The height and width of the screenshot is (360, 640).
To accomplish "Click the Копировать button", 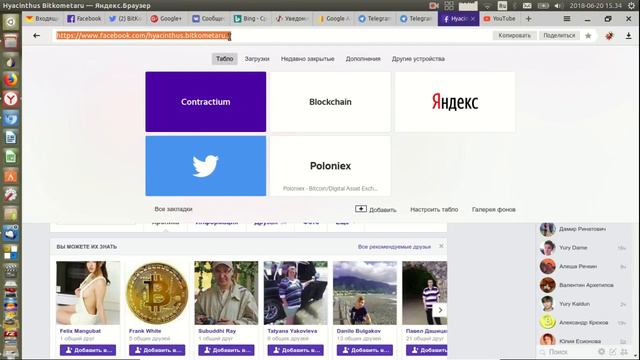I will click(x=514, y=36).
